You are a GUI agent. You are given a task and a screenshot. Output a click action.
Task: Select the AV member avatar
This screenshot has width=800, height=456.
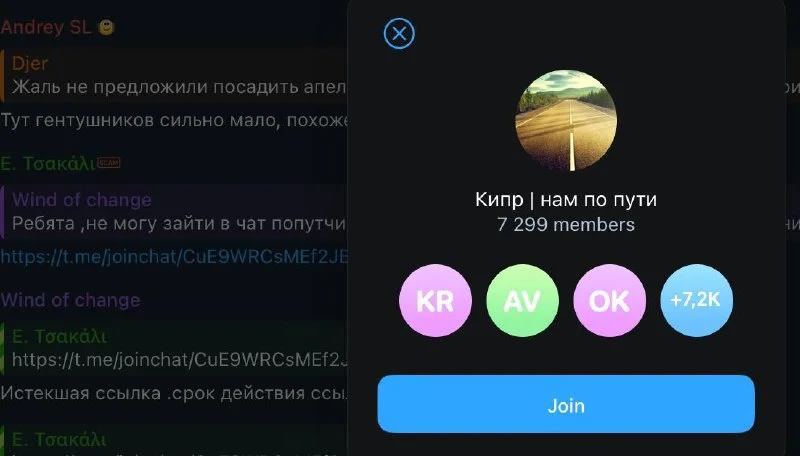tap(522, 300)
